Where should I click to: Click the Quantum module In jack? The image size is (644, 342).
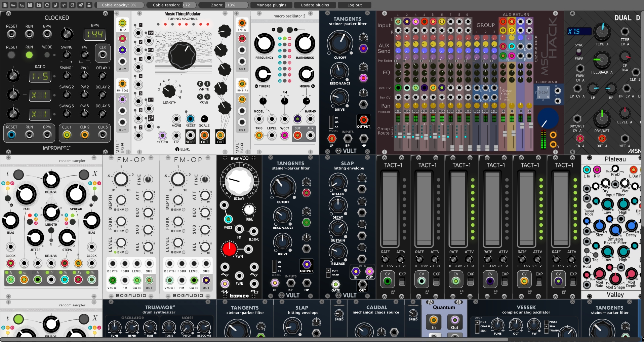[434, 320]
